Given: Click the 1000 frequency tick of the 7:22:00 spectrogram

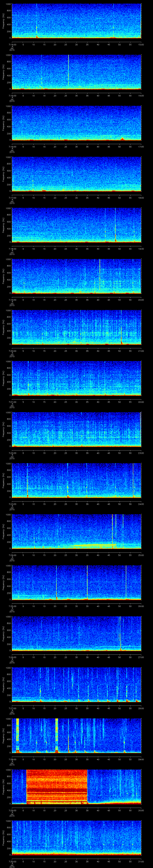Looking at the screenshot, I should 8,413.
